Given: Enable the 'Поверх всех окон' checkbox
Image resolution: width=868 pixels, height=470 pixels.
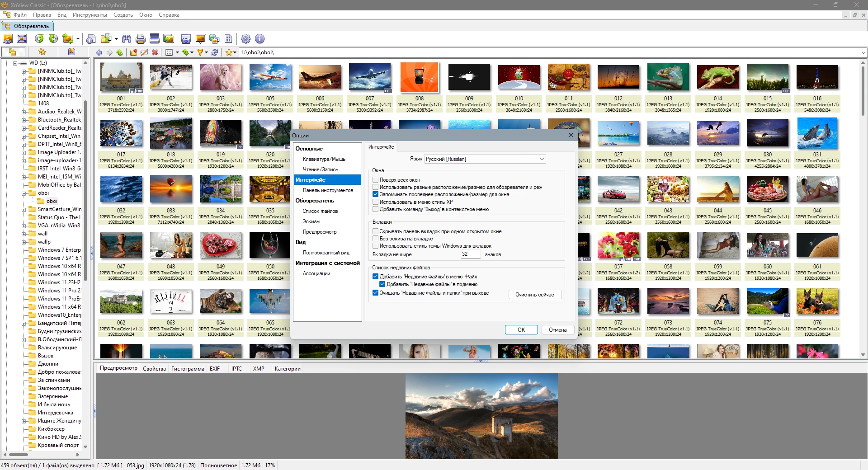Looking at the screenshot, I should 375,180.
